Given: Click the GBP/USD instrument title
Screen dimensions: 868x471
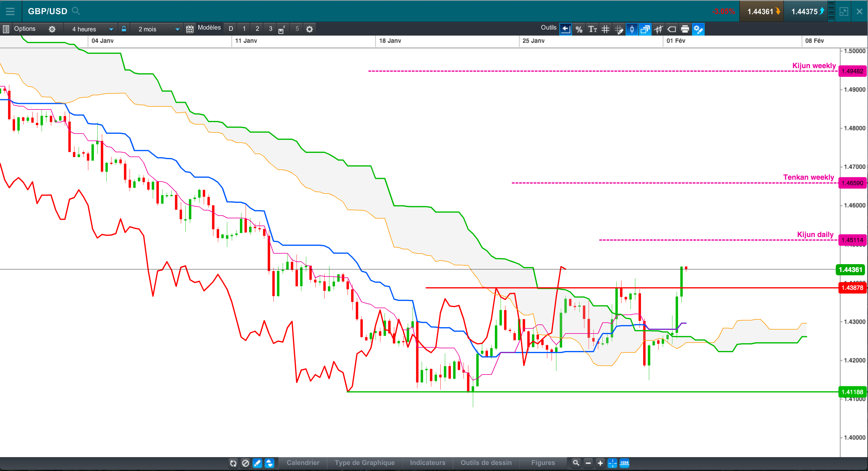Looking at the screenshot, I should 48,11.
